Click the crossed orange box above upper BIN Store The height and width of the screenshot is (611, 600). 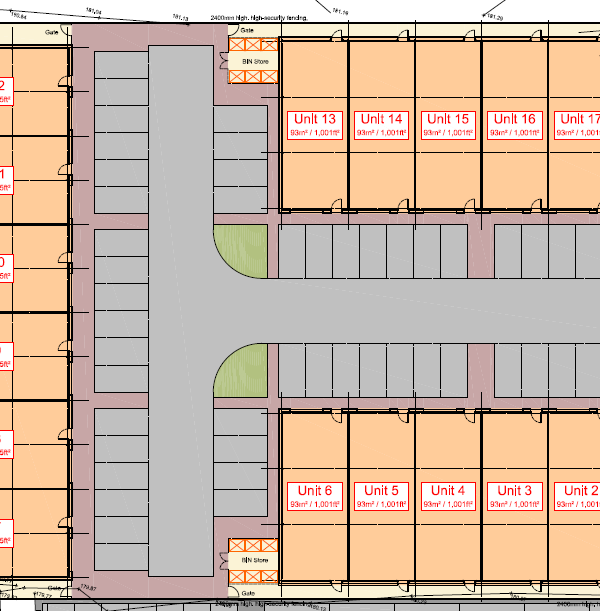[x=254, y=46]
